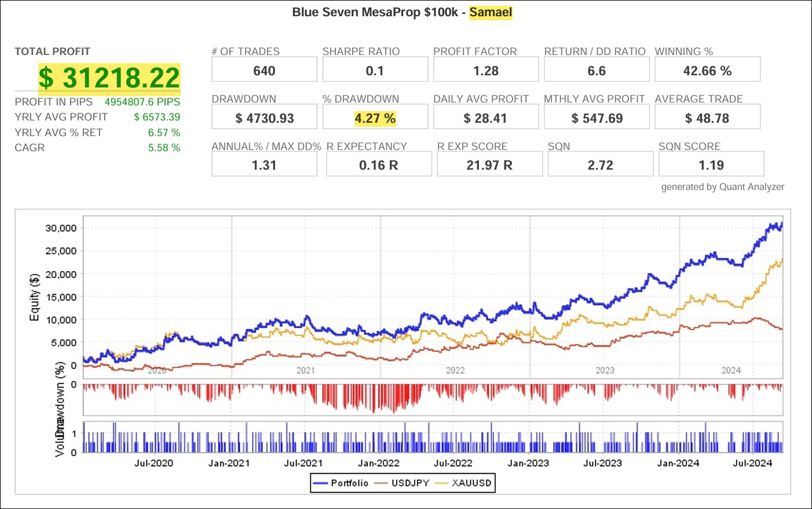Click the 2023 year marker inside the chart

pos(605,371)
